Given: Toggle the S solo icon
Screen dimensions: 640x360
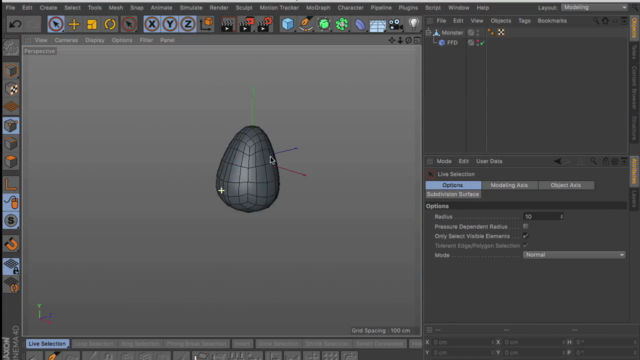Looking at the screenshot, I should pyautogui.click(x=11, y=221).
